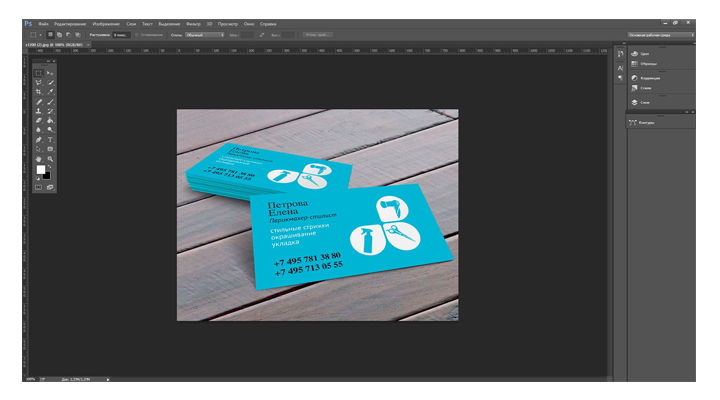Select the Horizontal Type tool

point(50,140)
